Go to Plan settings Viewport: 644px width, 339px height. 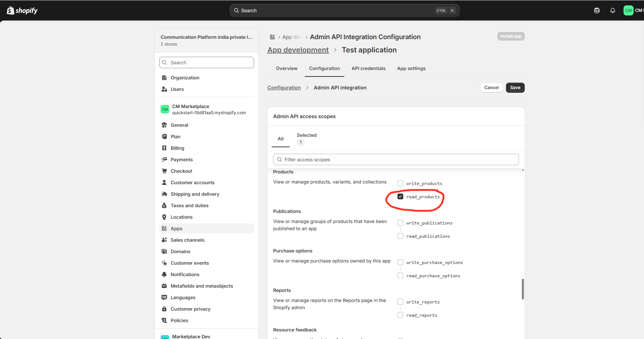point(207,136)
